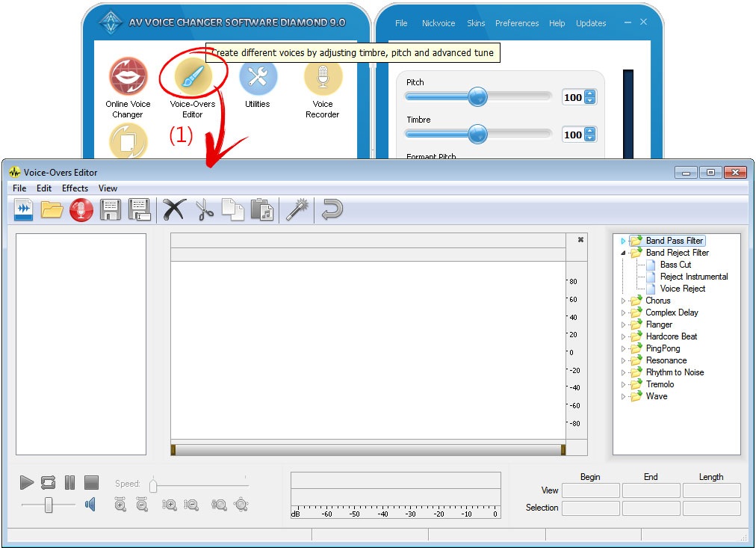The image size is (756, 548).
Task: Increase the Pitch value with the up arrow
Action: (590, 94)
